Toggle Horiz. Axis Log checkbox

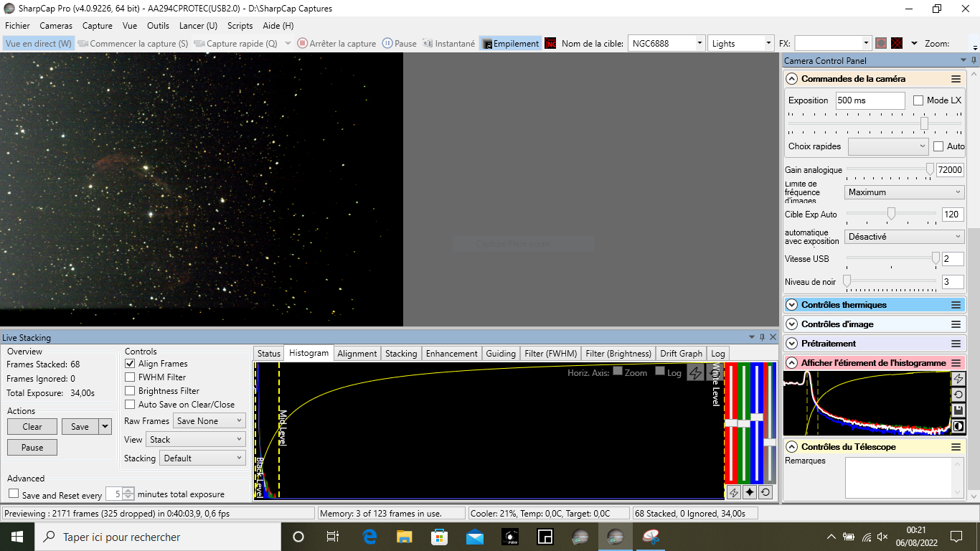[660, 372]
